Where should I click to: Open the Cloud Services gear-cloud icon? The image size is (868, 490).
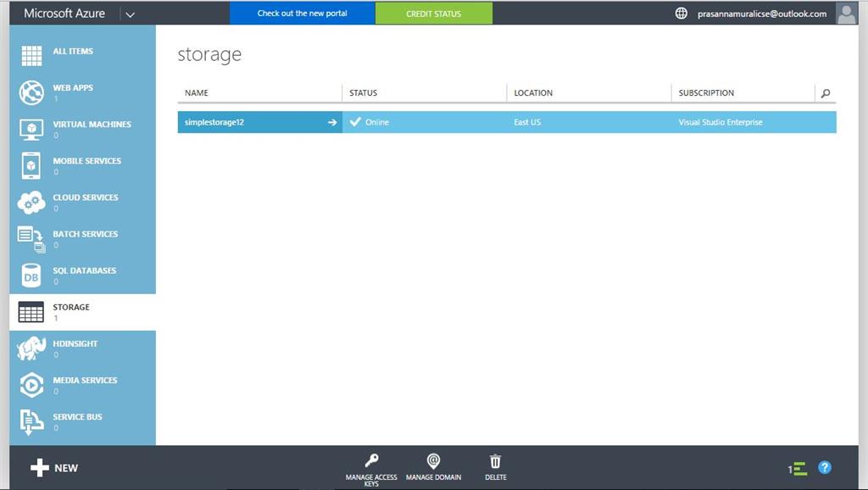[x=31, y=202]
